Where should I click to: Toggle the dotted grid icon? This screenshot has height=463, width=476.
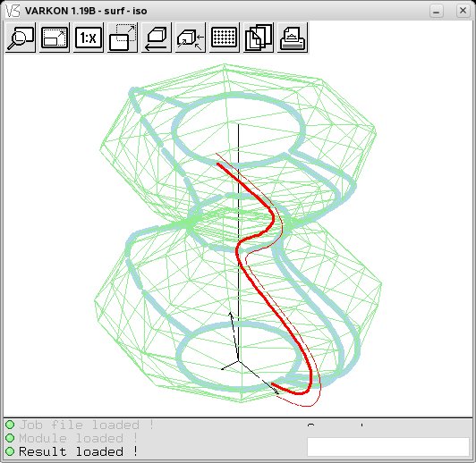click(225, 38)
